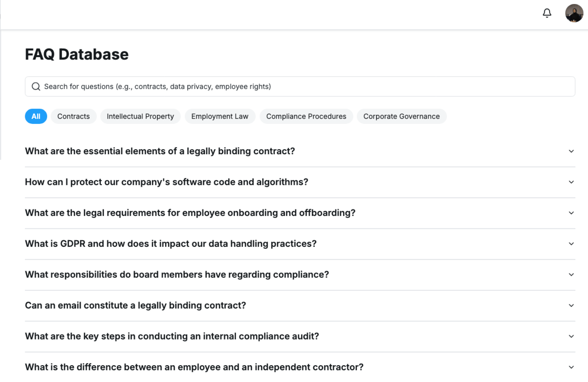Open the user profile avatar
The width and height of the screenshot is (588, 382).
coord(574,13)
